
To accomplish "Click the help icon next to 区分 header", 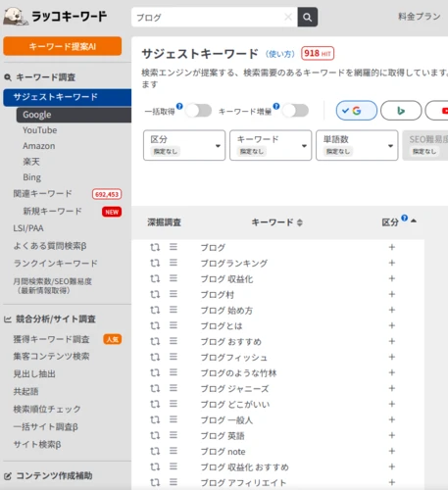I will tap(405, 218).
